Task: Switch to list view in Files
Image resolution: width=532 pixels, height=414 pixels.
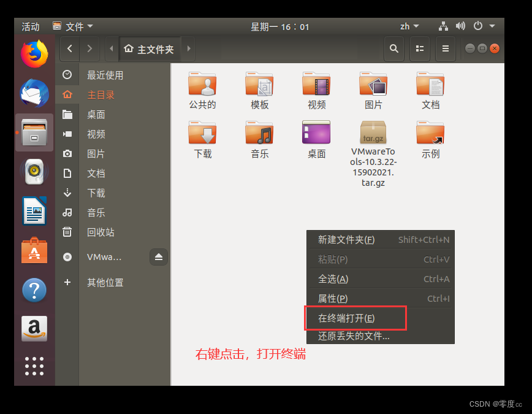Action: point(420,48)
